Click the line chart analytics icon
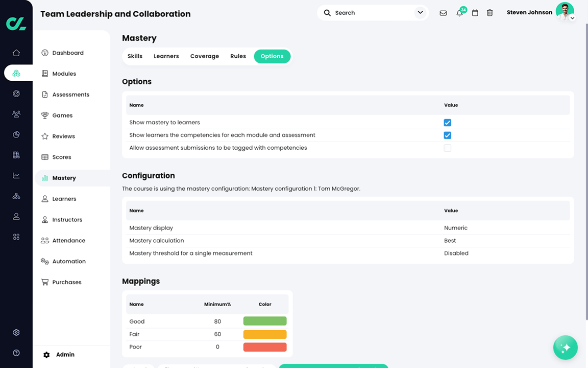Screen dimensions: 588x368 (16, 175)
